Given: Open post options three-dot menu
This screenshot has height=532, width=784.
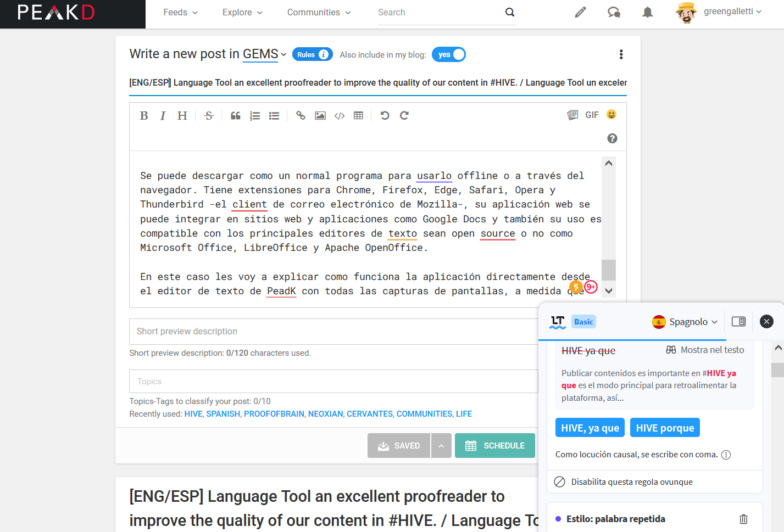Looking at the screenshot, I should pos(621,54).
